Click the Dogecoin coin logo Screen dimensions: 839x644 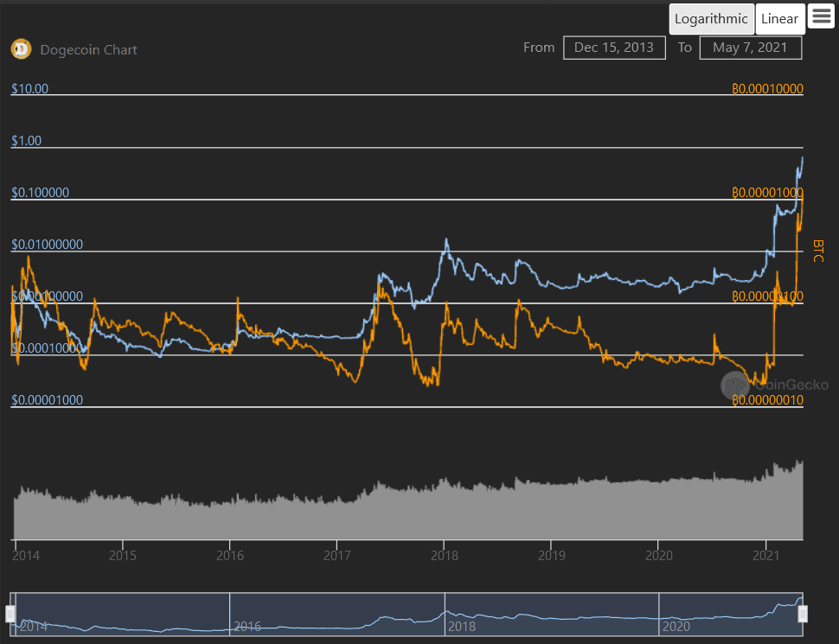[x=21, y=49]
